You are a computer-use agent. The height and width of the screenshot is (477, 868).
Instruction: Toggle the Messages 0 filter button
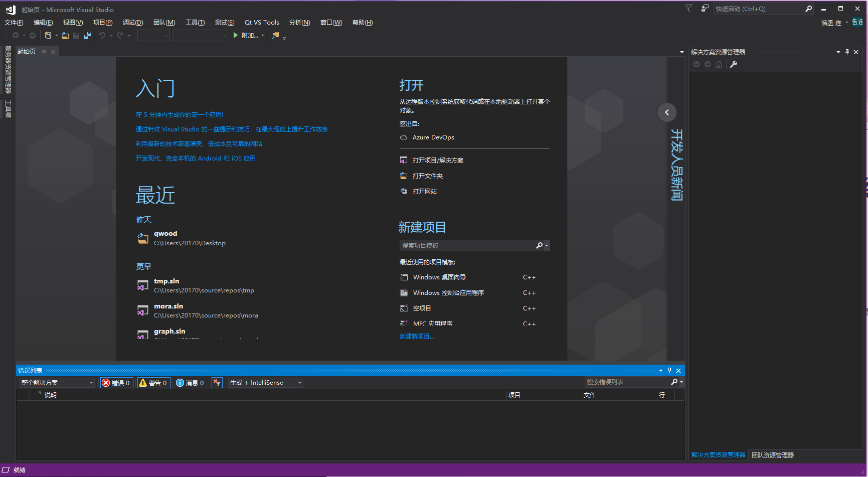pos(191,383)
